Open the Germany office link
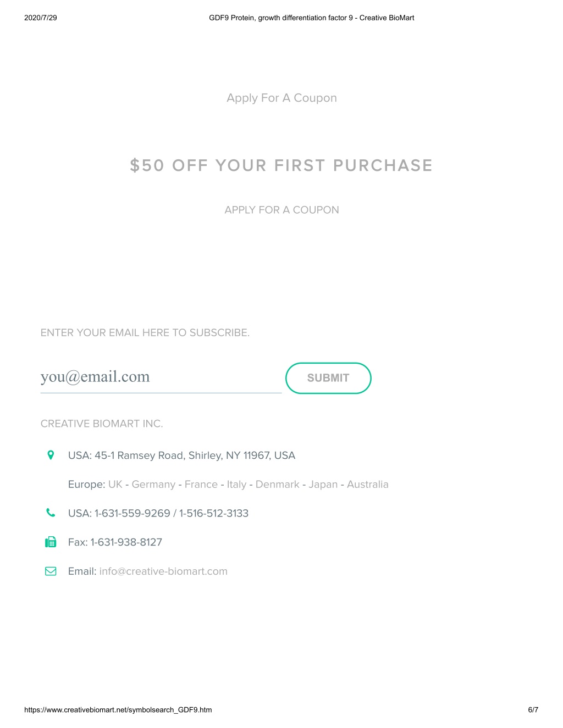The height and width of the screenshot is (728, 563). [x=153, y=485]
